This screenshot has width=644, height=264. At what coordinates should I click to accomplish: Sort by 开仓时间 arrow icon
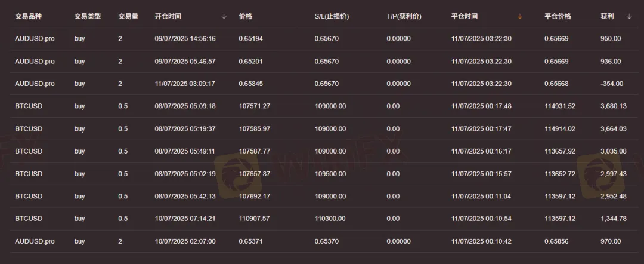pos(224,17)
